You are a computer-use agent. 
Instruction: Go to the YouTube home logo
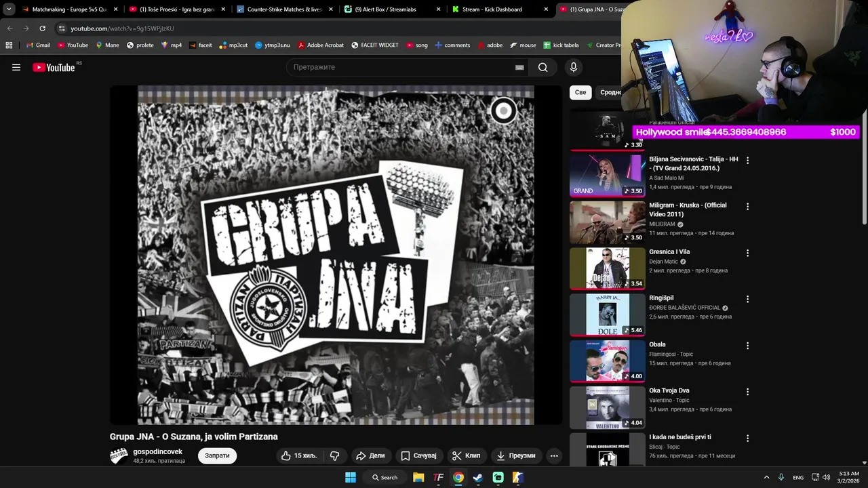coord(54,67)
